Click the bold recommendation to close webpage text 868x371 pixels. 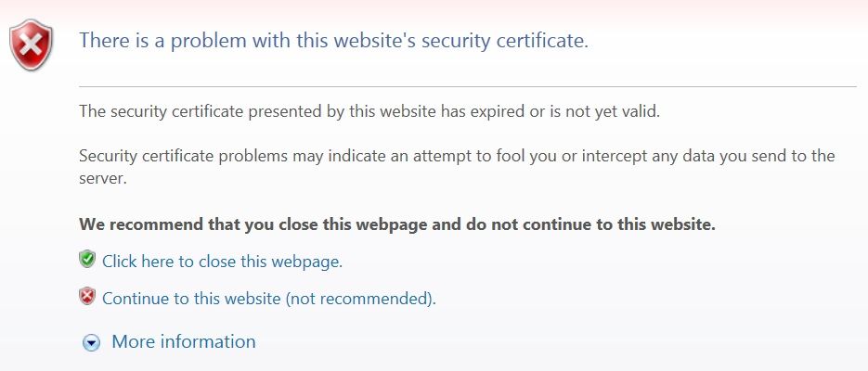(x=397, y=225)
